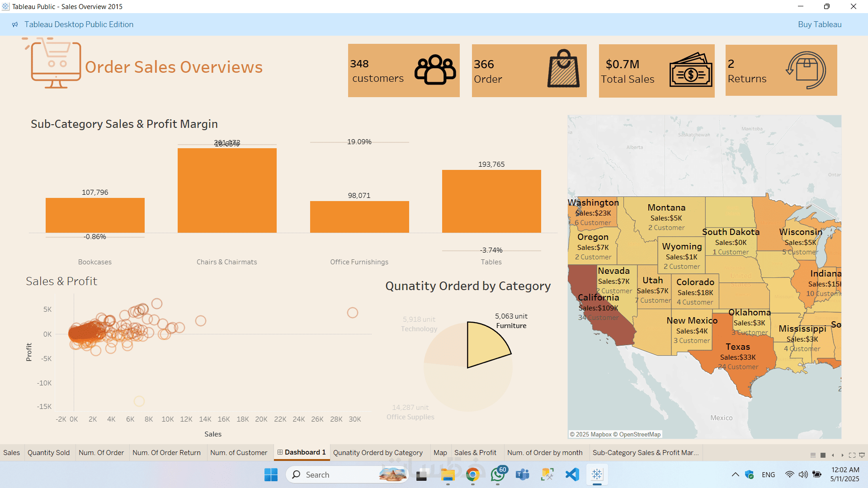Go to previous sheet with left arrow
868x488 pixels.
pyautogui.click(x=833, y=455)
